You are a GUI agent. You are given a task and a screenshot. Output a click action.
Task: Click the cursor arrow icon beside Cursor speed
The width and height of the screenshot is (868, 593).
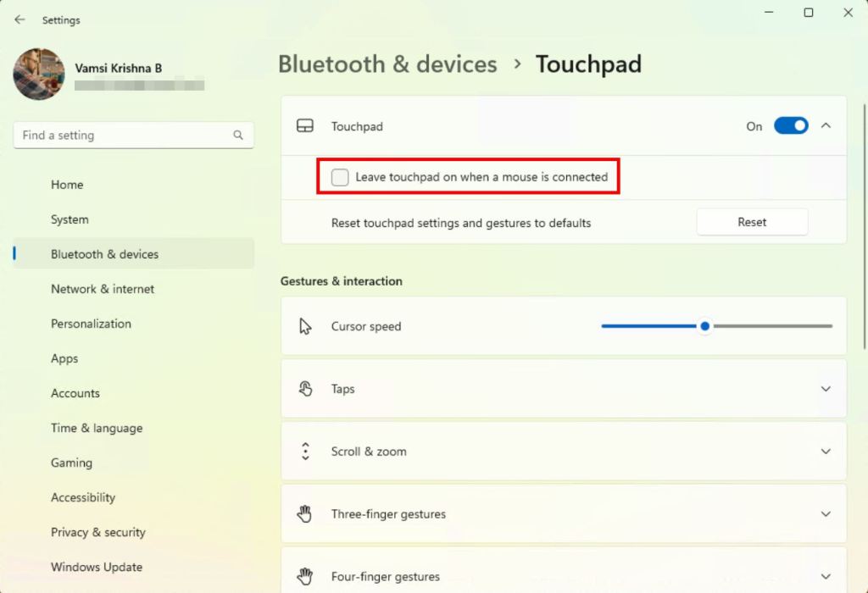pos(305,326)
